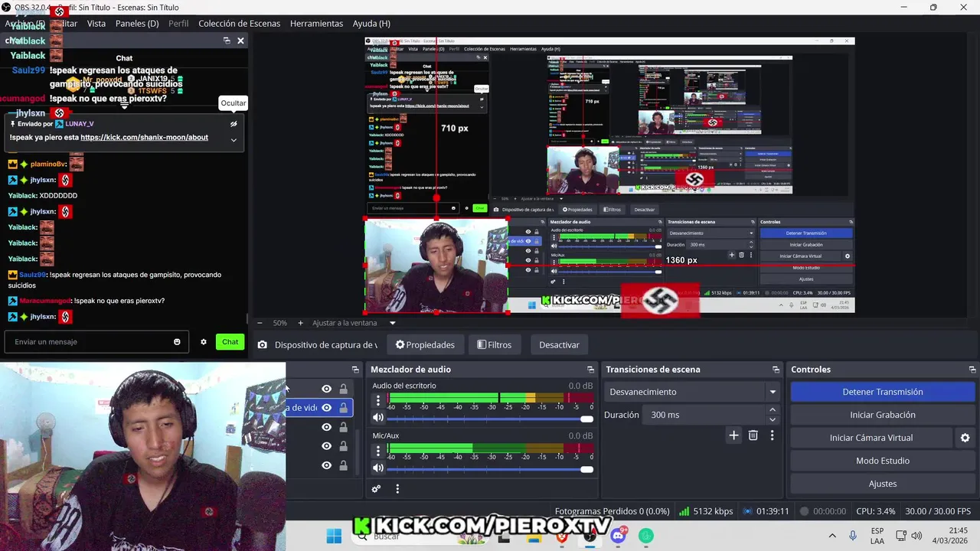This screenshot has width=980, height=551.
Task: Open source Propiedades
Action: click(x=425, y=345)
